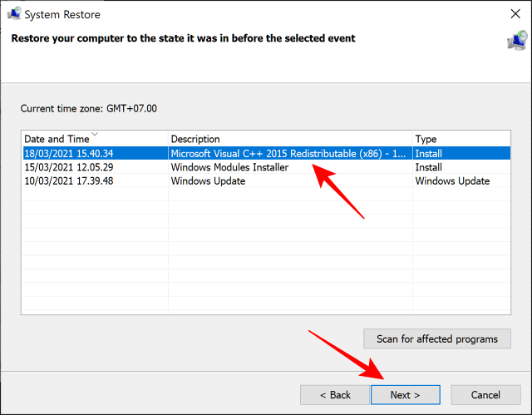This screenshot has height=415, width=532.
Task: Click Microsoft Visual C++ 2015 Redistributable description
Action: pyautogui.click(x=288, y=153)
